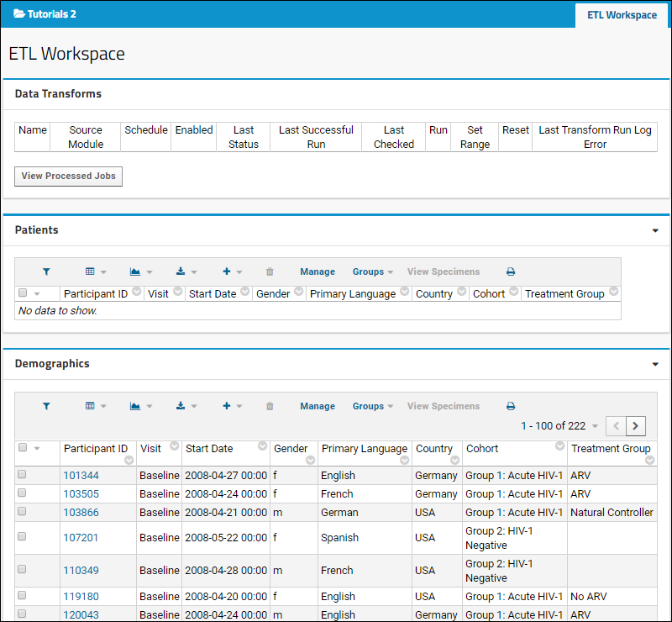Check the row for participant 119180
The width and height of the screenshot is (672, 622).
[x=22, y=595]
